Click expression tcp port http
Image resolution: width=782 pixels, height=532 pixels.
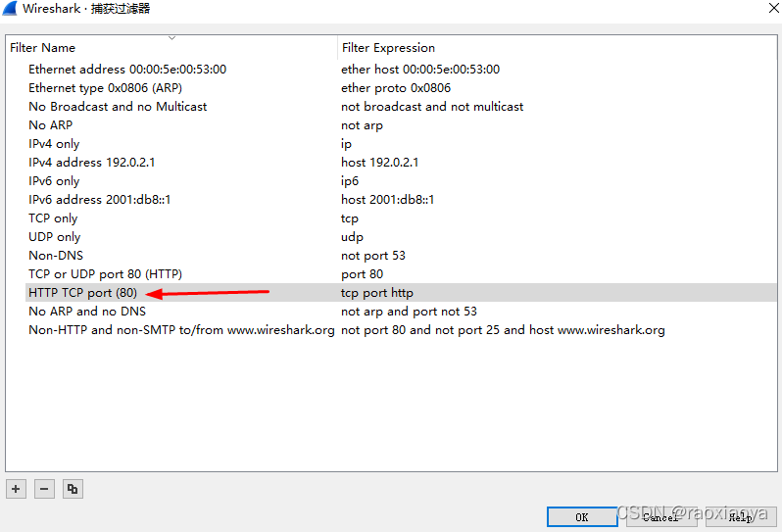click(x=377, y=293)
